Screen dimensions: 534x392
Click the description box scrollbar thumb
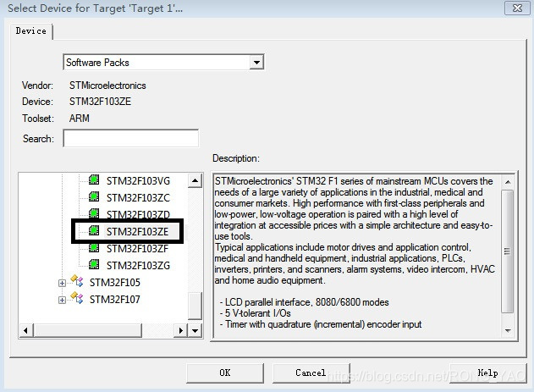tap(508, 251)
